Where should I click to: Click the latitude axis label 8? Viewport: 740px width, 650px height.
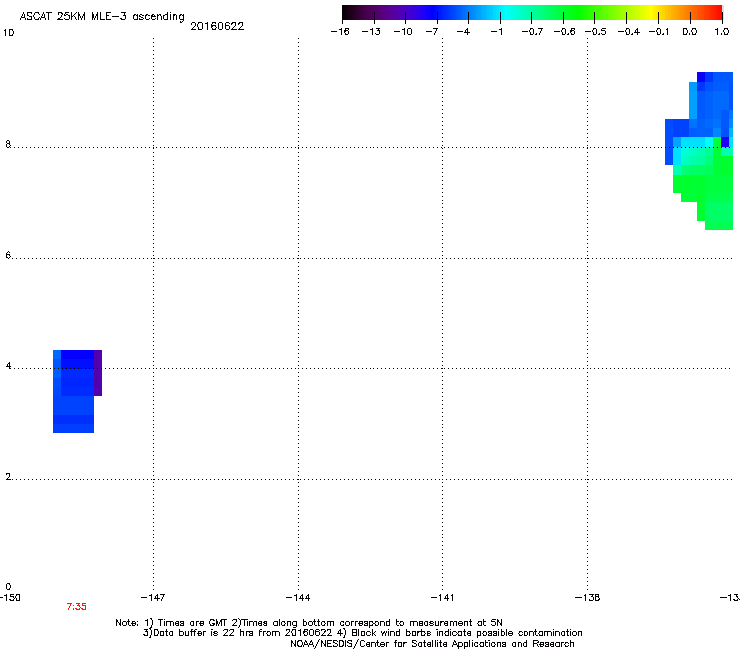[x=8, y=144]
